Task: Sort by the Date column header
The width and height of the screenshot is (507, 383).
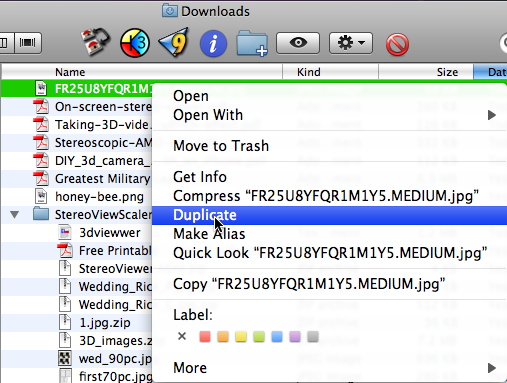Action: click(490, 72)
